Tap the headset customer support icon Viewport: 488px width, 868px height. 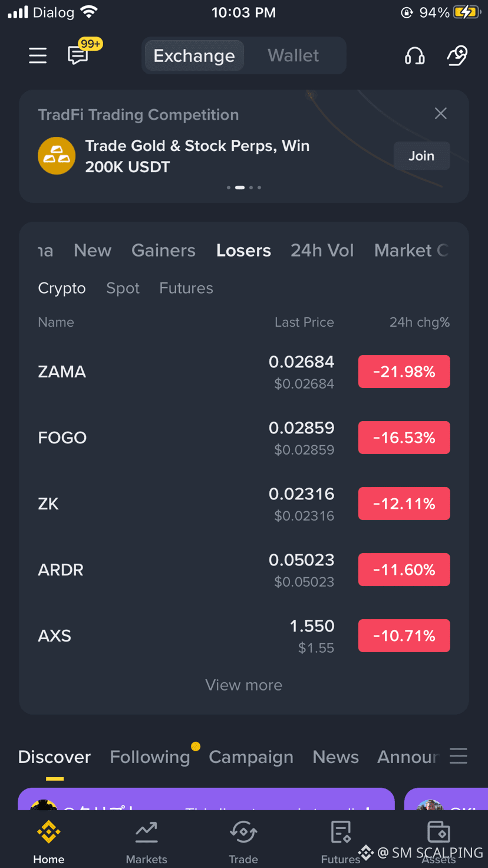click(415, 55)
